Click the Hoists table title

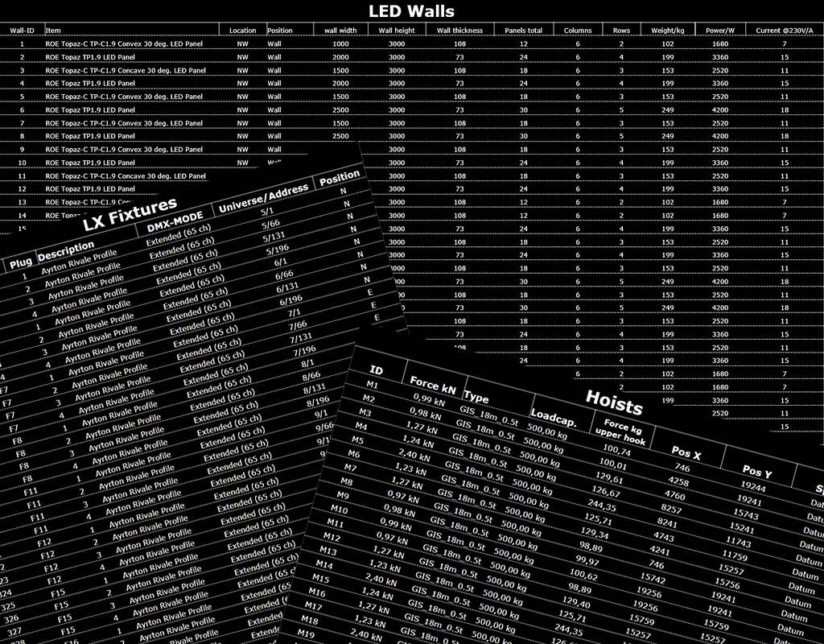point(614,402)
